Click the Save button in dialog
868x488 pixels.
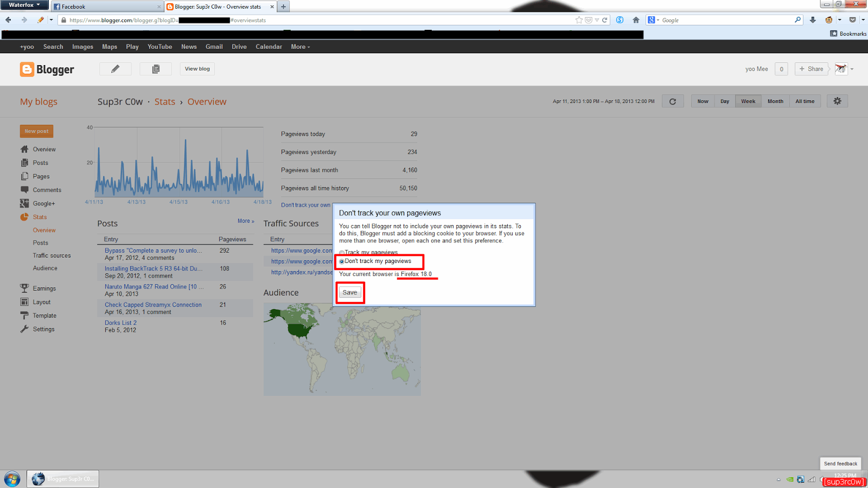click(350, 292)
